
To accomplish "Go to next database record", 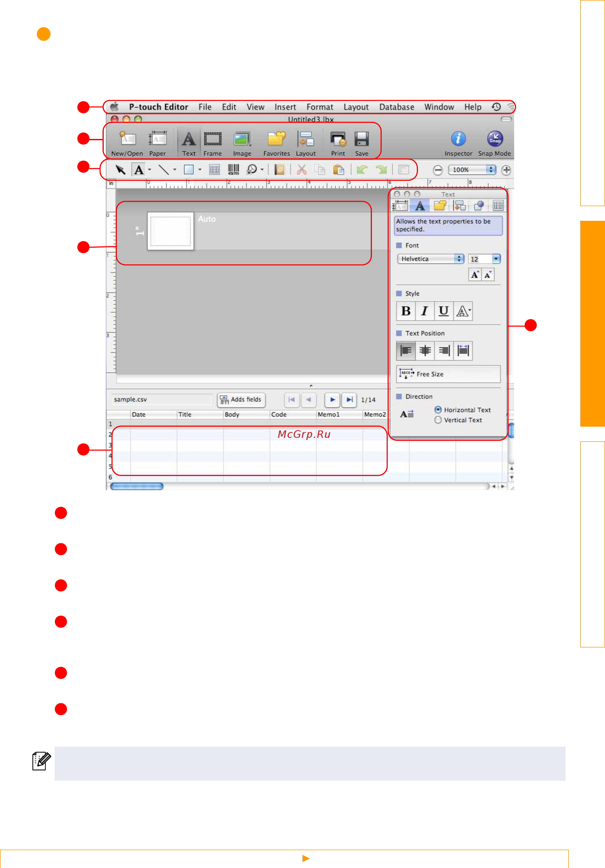I will pos(332,399).
